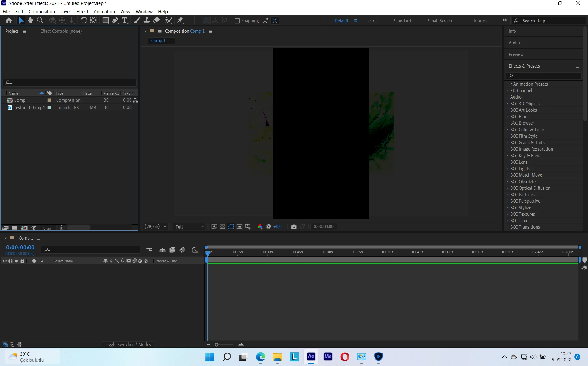Click Toggle Switches / Modes button
The width and height of the screenshot is (588, 366).
(x=127, y=344)
